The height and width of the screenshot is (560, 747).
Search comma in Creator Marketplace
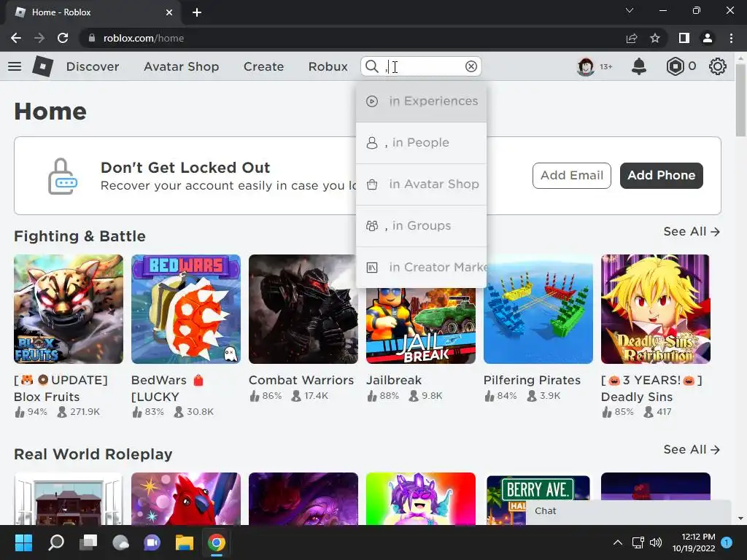click(x=421, y=267)
